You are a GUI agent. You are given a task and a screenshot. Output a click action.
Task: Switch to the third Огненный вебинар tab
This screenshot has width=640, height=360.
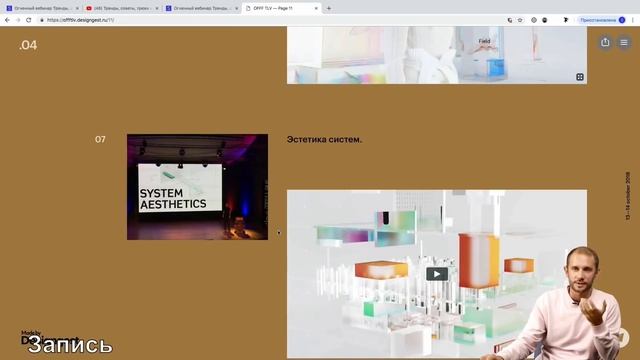[x=201, y=8]
